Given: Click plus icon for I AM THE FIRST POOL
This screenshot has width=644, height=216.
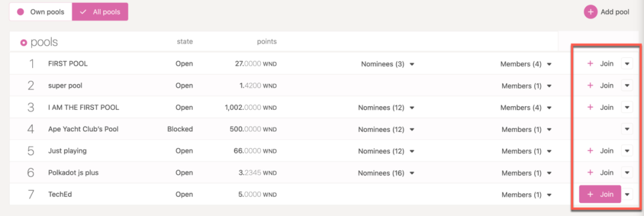Looking at the screenshot, I should point(590,107).
